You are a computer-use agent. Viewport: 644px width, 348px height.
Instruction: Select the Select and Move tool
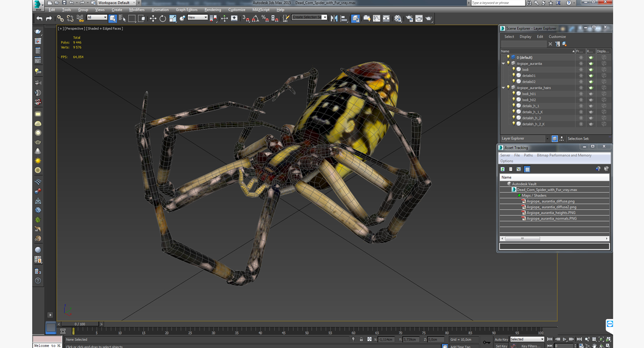pos(153,18)
